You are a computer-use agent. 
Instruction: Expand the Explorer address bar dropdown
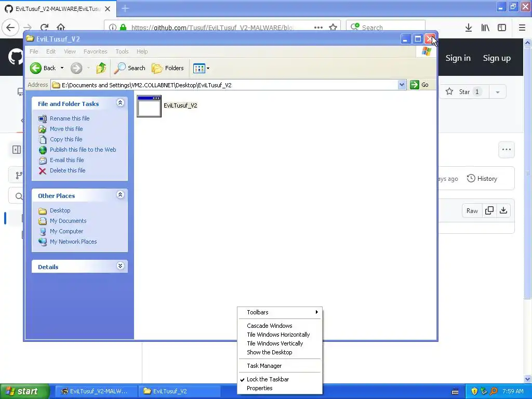(402, 85)
